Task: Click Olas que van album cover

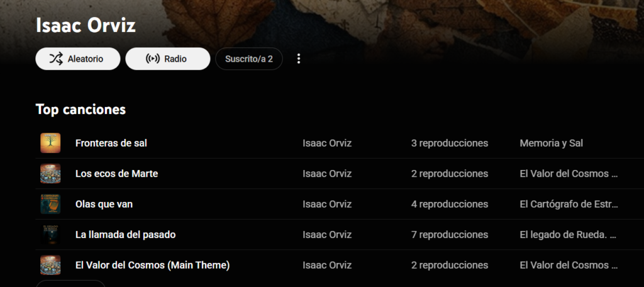Action: 50,204
